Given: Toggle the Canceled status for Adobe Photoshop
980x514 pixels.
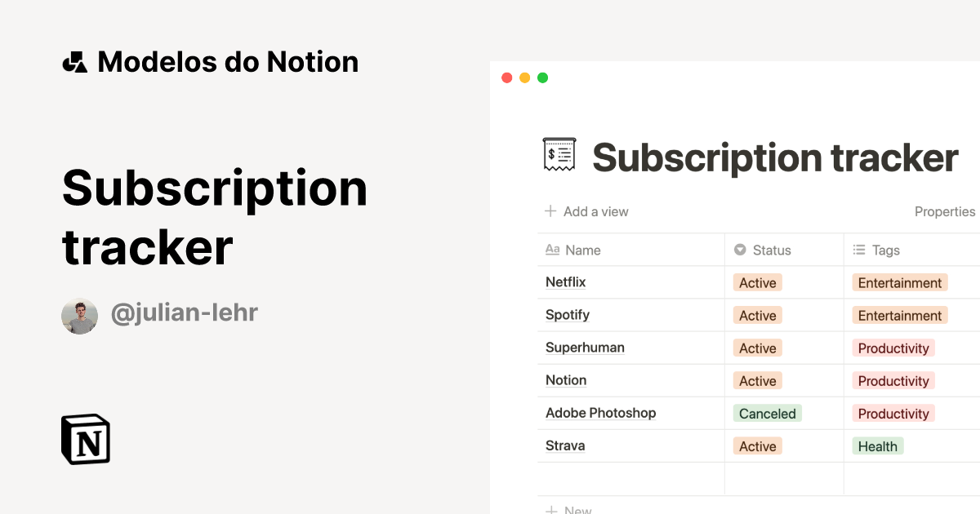Looking at the screenshot, I should tap(767, 414).
